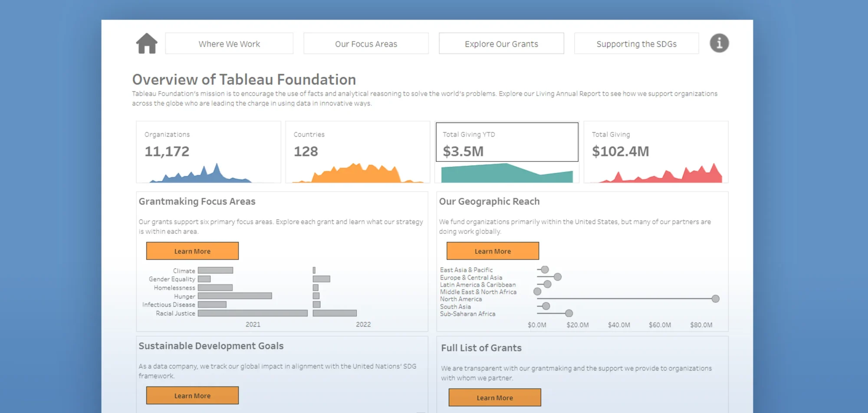Screen dimensions: 868x413
Task: Click the North America lollipop dot
Action: tap(716, 299)
